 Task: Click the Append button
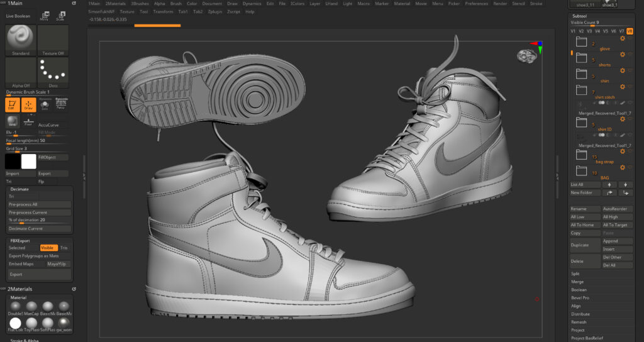[x=618, y=241]
